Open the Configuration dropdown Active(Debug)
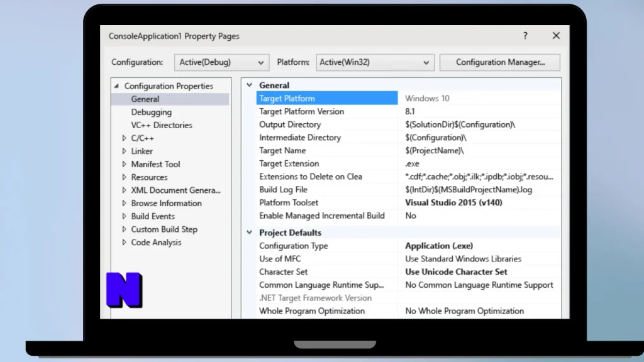This screenshot has height=362, width=644. pos(221,62)
